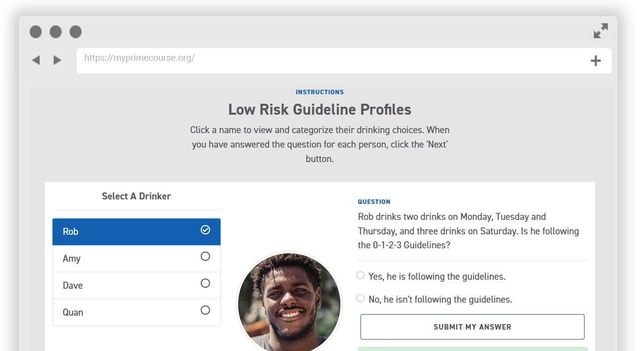644x351 pixels.
Task: Open Amy's drinker profile
Action: click(x=125, y=259)
